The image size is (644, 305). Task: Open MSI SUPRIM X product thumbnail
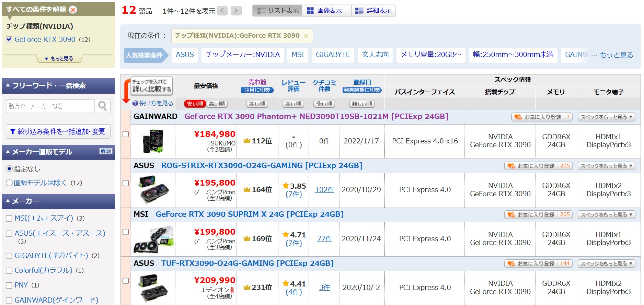click(153, 239)
